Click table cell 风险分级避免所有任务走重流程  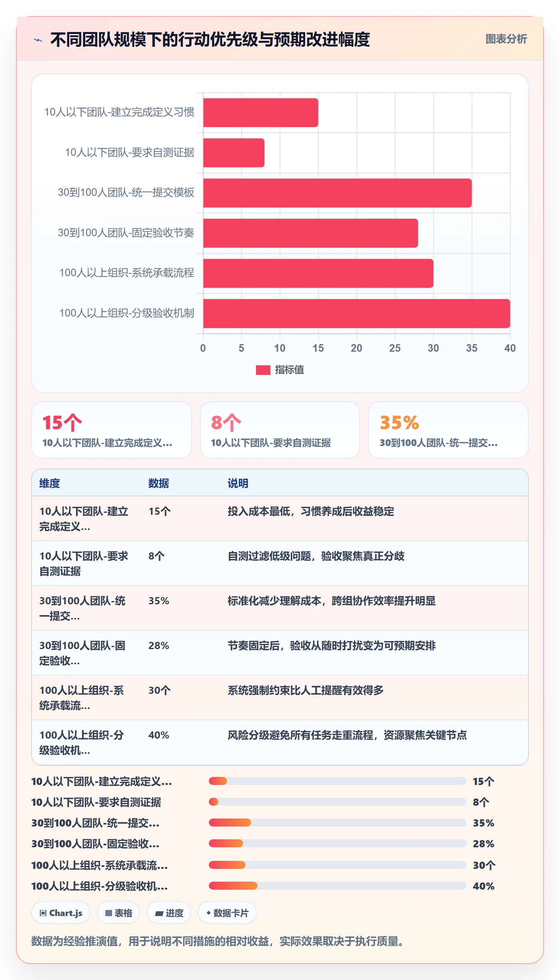tap(347, 735)
